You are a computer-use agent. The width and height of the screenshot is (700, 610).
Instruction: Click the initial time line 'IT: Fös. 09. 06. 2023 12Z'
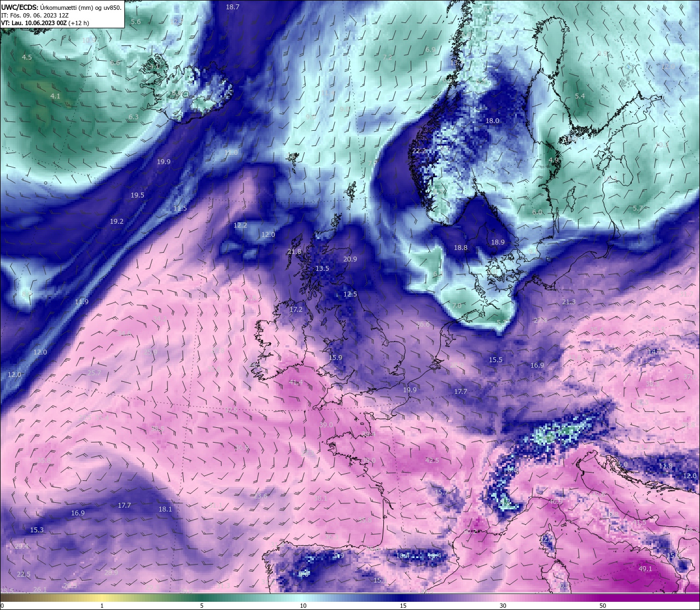click(36, 15)
